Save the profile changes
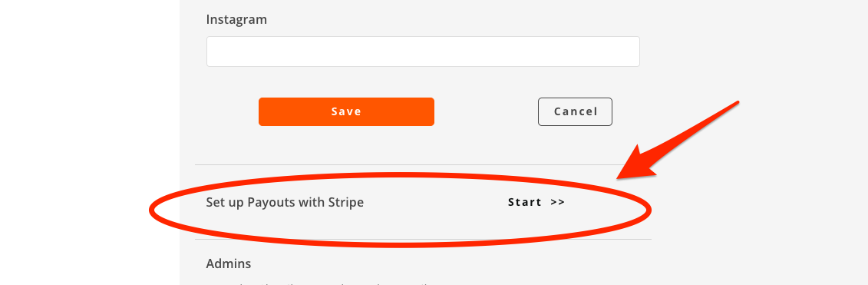Screen dimensions: 868x285 pyautogui.click(x=346, y=111)
